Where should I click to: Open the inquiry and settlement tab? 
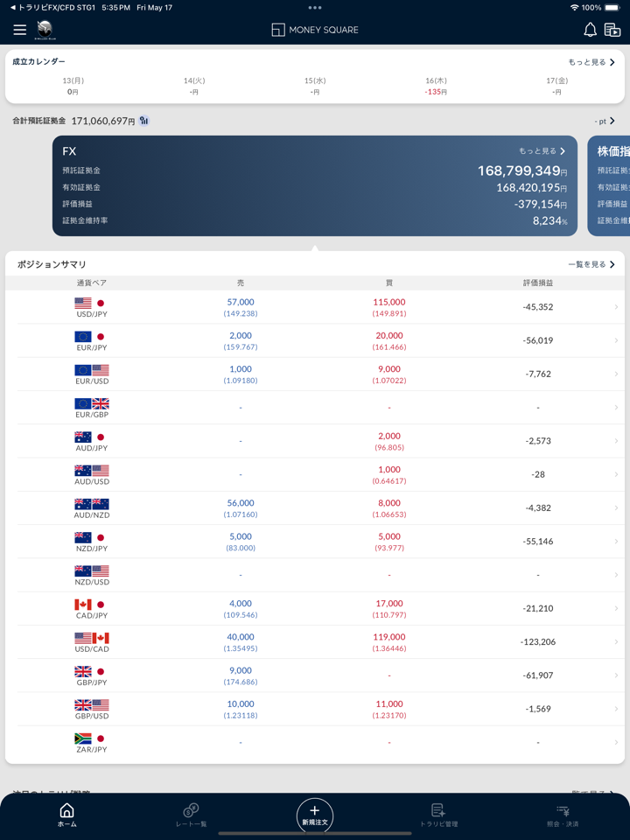click(563, 815)
